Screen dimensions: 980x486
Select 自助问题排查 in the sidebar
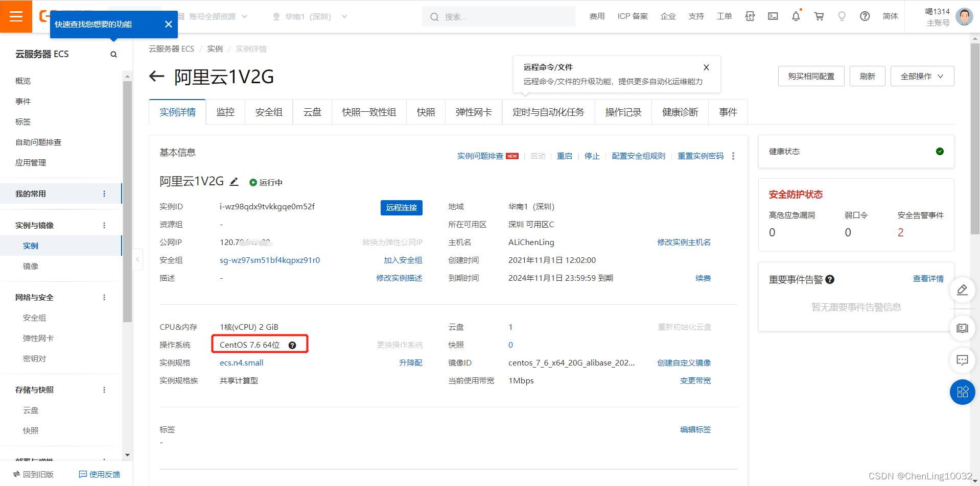(38, 142)
